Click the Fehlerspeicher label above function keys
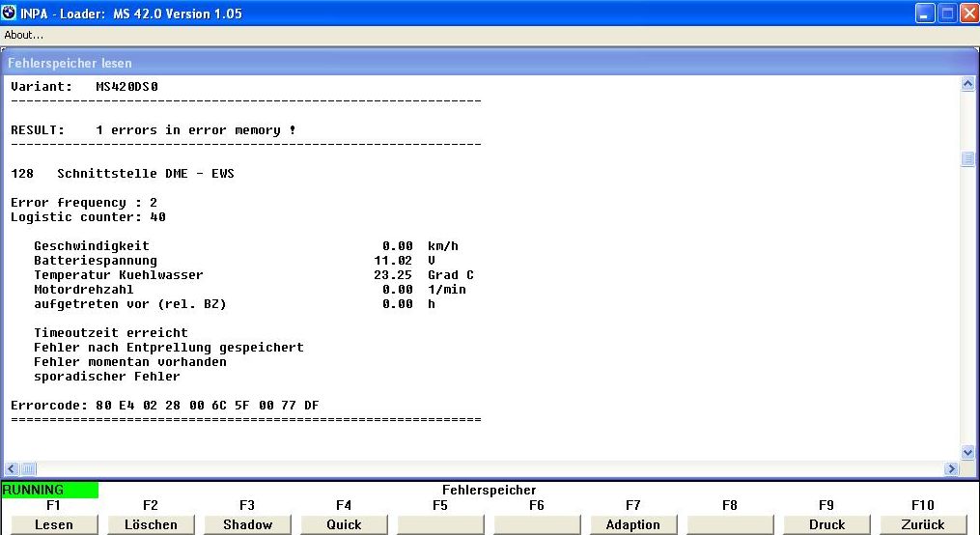This screenshot has width=980, height=535. tap(490, 490)
